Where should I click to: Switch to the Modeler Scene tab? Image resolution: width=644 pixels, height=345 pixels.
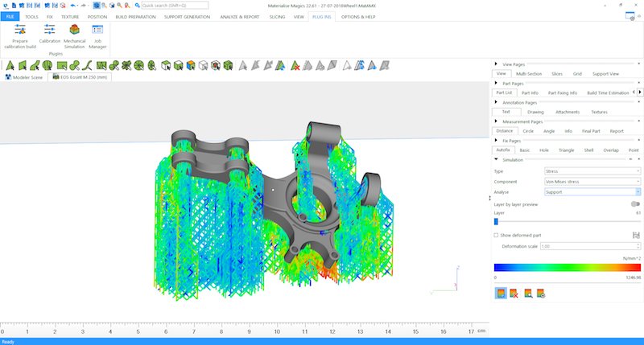pos(24,77)
